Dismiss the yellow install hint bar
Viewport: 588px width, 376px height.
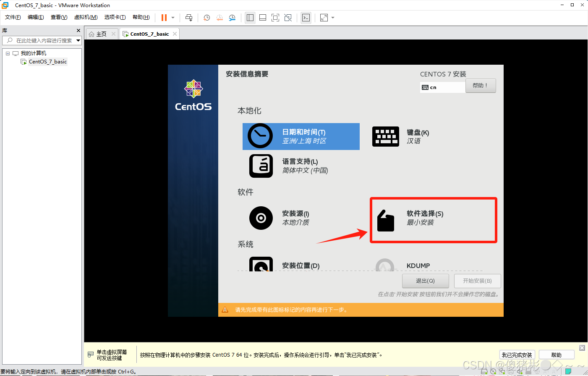click(582, 348)
